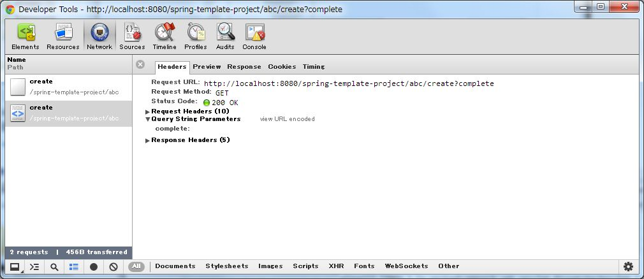This screenshot has height=279, width=644.
Task: Collapse Query String Parameters section
Action: pyautogui.click(x=195, y=119)
